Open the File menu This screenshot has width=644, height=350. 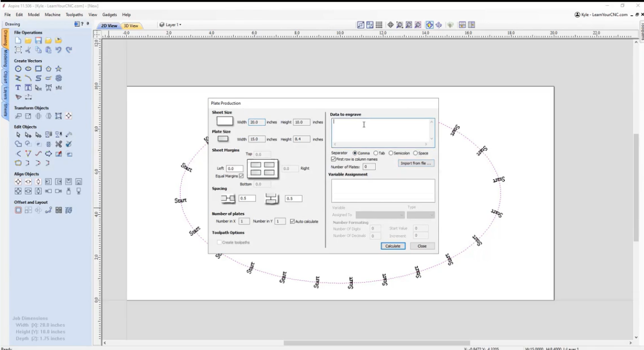7,14
